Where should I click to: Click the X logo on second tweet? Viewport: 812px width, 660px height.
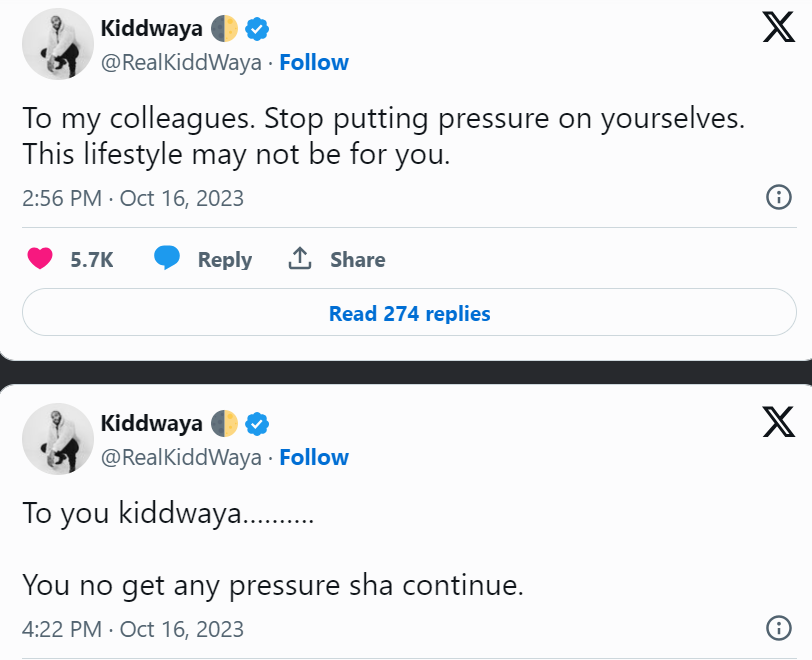778,422
